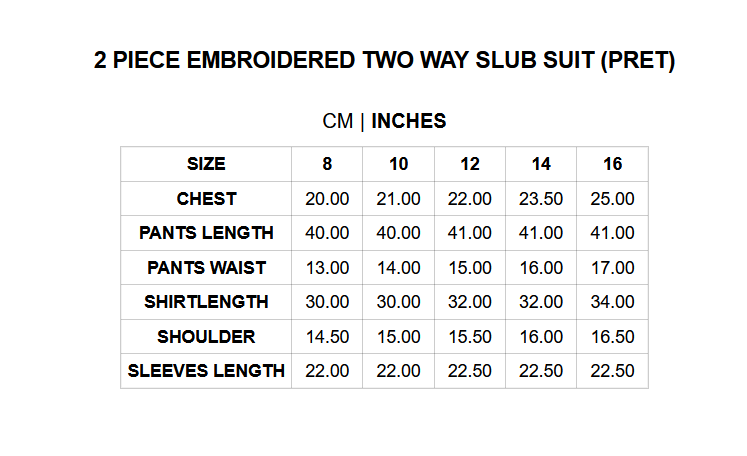Pick the size 14 column header
The image size is (747, 456).
tap(541, 164)
